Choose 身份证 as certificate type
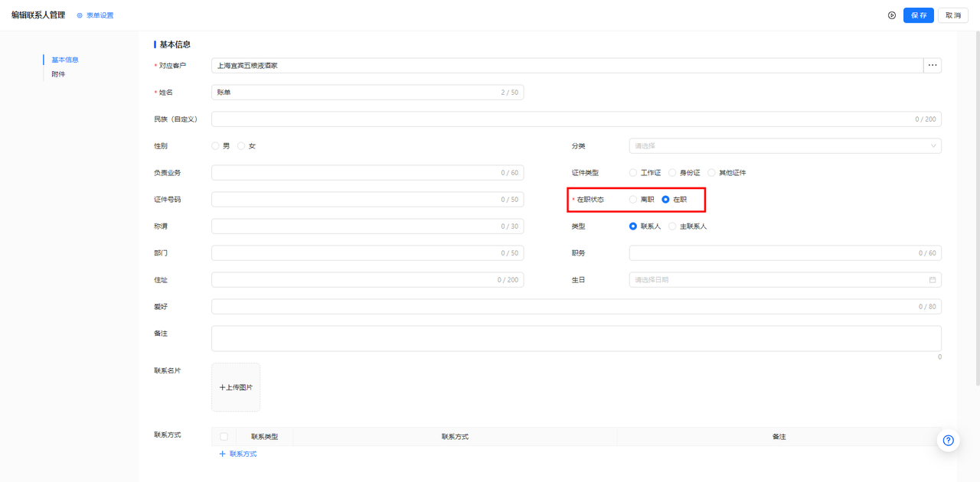Screen dimensions: 980x482 click(672, 173)
